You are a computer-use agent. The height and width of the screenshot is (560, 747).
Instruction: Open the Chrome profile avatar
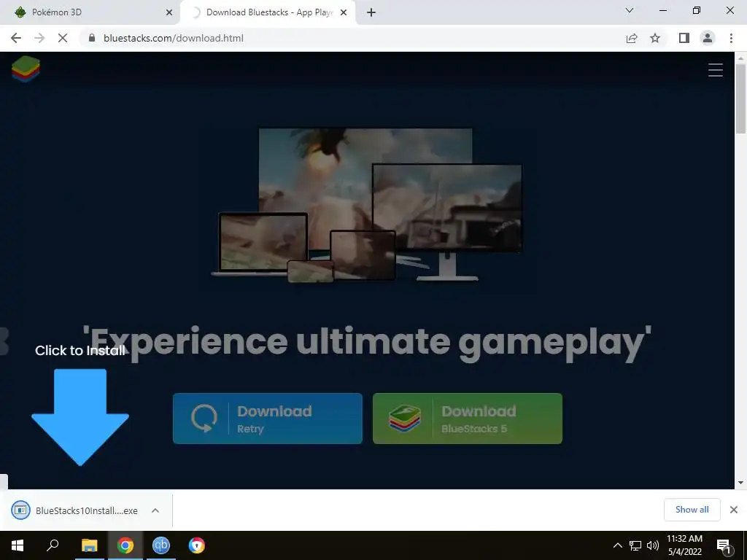pos(708,38)
